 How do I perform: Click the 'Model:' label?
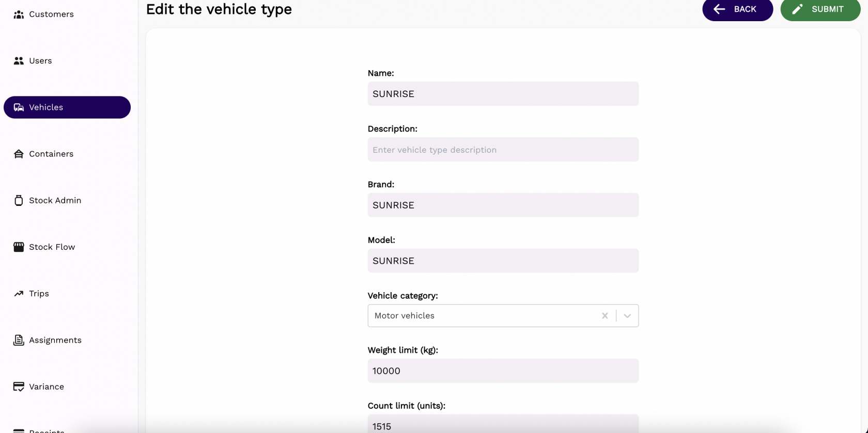381,240
